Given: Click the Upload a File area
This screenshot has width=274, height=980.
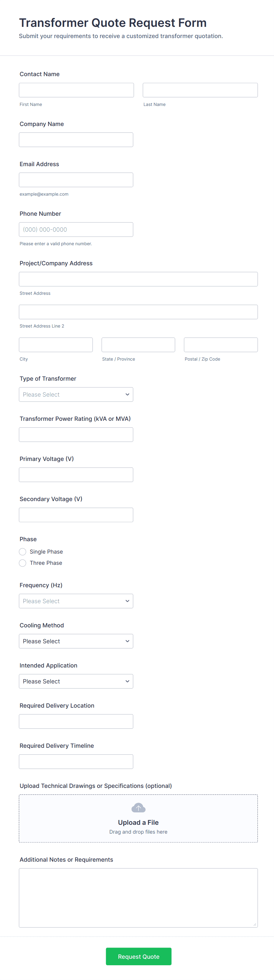Looking at the screenshot, I should (x=138, y=823).
